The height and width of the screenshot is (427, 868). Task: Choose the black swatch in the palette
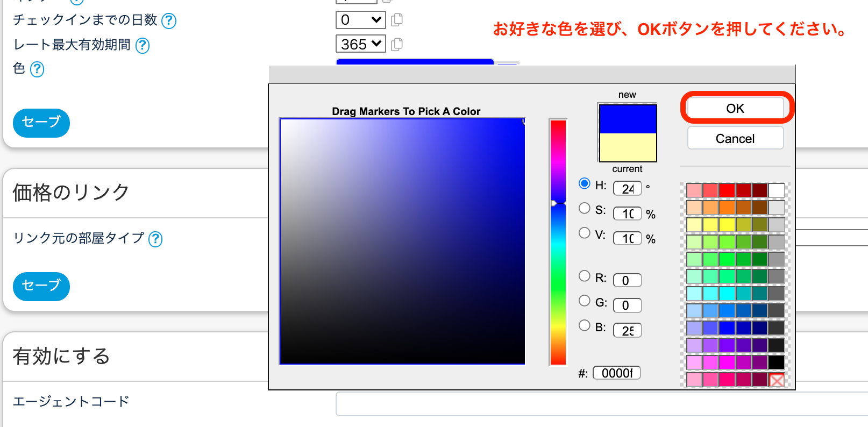point(776,362)
